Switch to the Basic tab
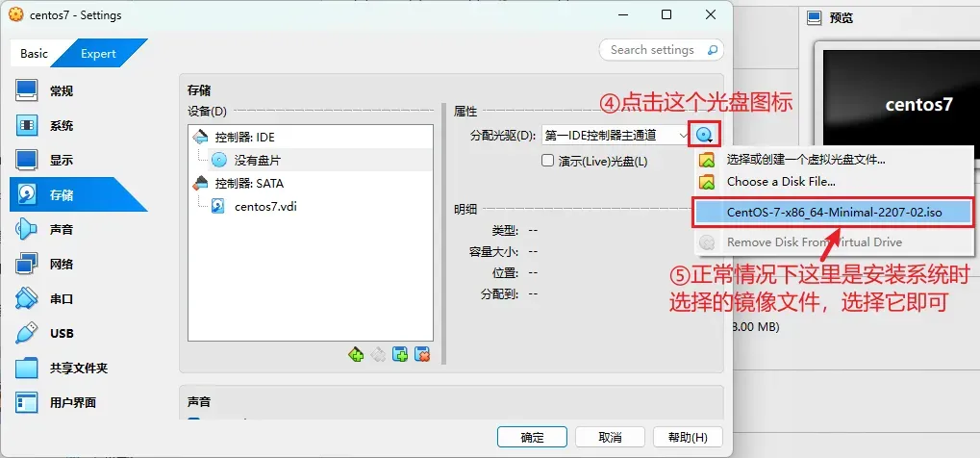This screenshot has width=980, height=458. (35, 54)
